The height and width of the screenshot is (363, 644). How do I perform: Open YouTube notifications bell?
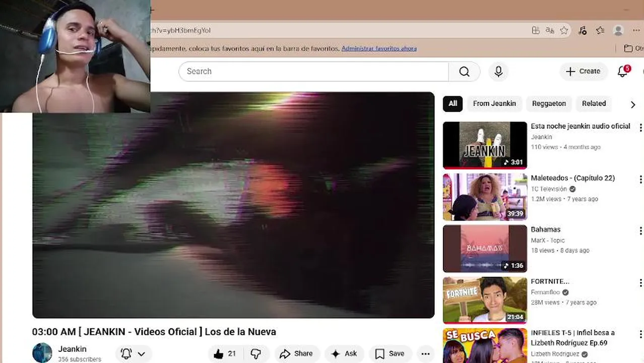(623, 72)
